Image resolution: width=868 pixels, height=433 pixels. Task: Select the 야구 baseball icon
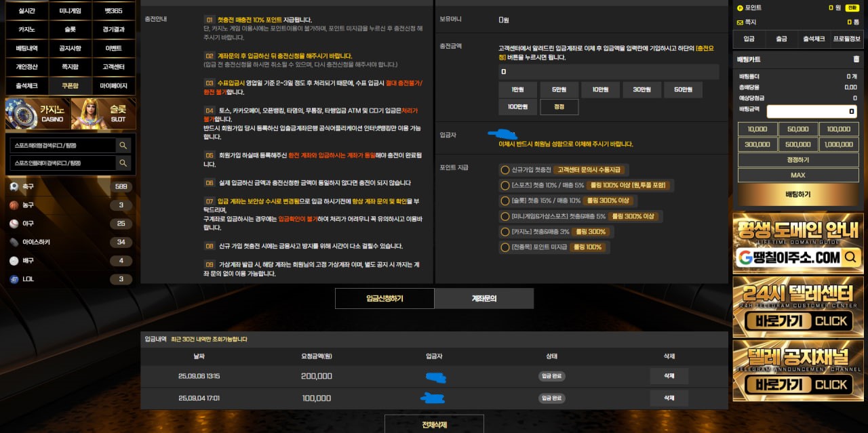point(14,224)
